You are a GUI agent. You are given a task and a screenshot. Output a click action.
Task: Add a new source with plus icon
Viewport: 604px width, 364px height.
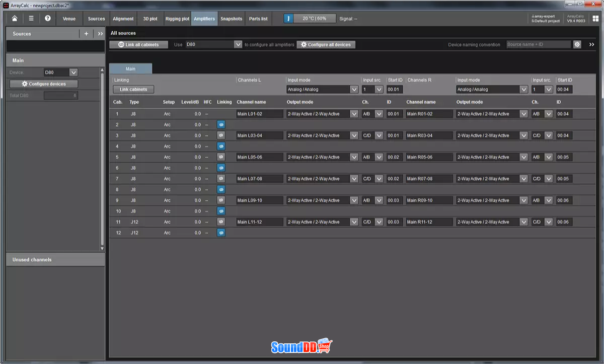click(86, 34)
